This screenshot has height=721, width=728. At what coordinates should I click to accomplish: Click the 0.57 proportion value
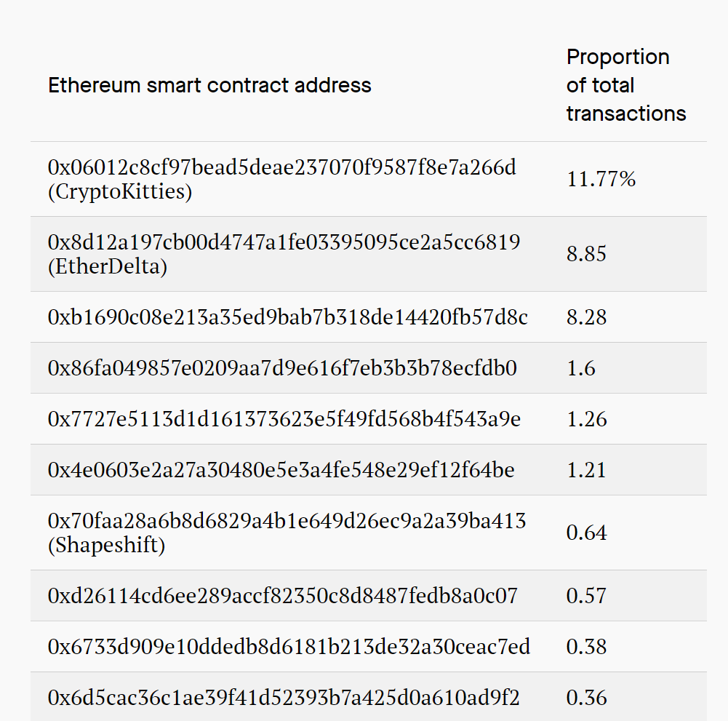pos(586,596)
